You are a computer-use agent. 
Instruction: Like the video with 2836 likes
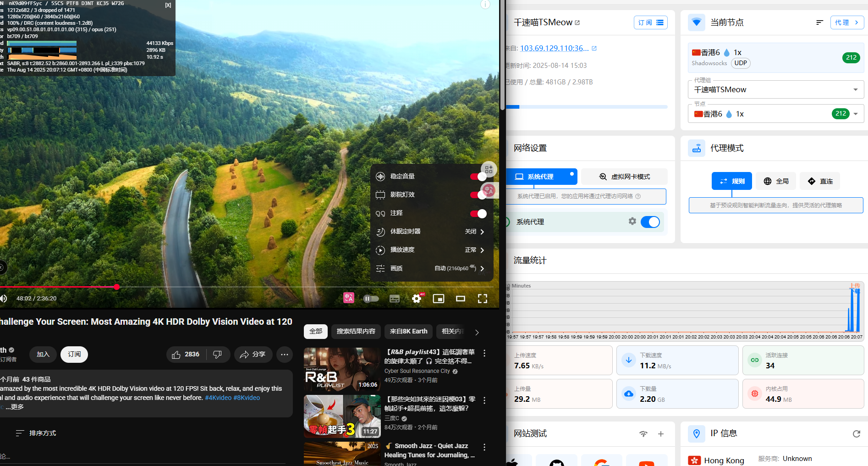pyautogui.click(x=186, y=355)
